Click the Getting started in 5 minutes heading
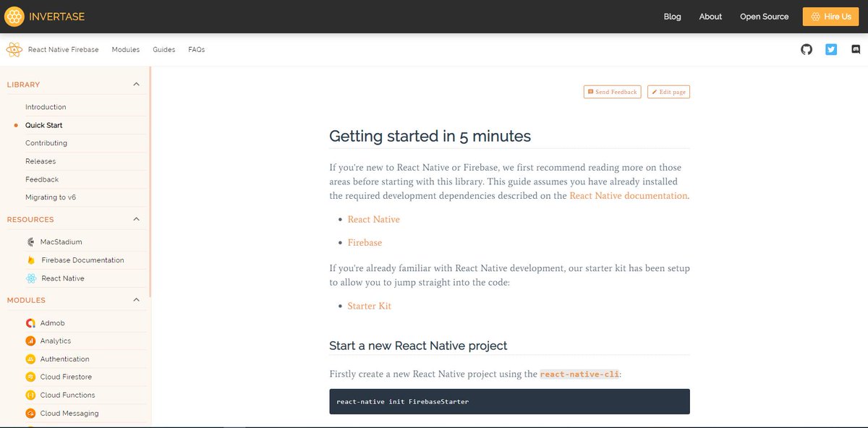 click(x=430, y=136)
